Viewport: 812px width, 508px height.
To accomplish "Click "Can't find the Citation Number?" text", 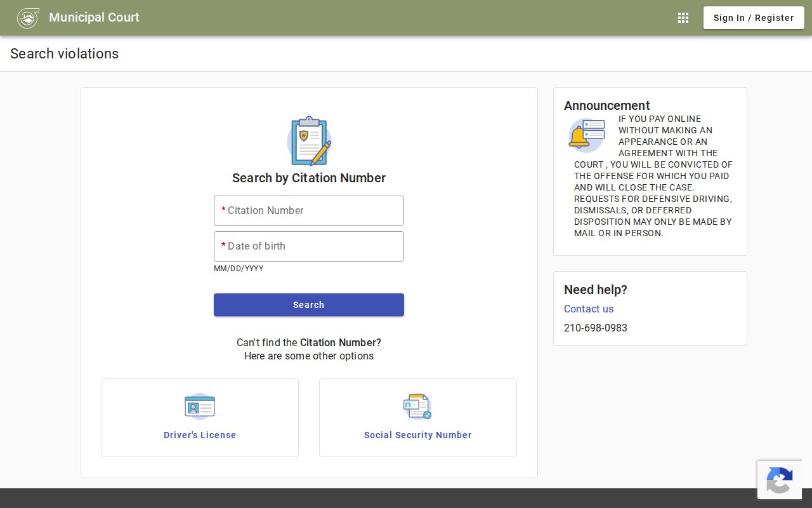I will pos(309,342).
